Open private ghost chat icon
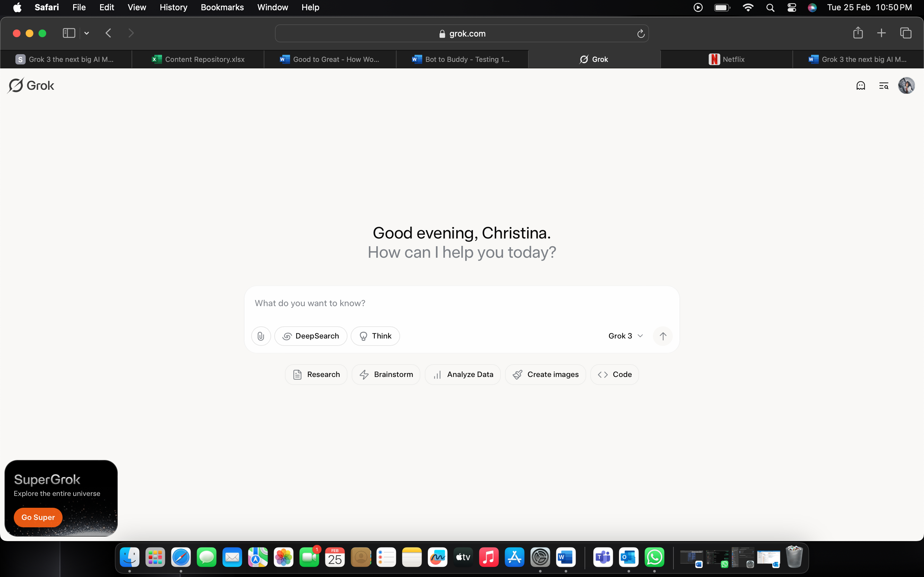The image size is (924, 577). pos(860,86)
